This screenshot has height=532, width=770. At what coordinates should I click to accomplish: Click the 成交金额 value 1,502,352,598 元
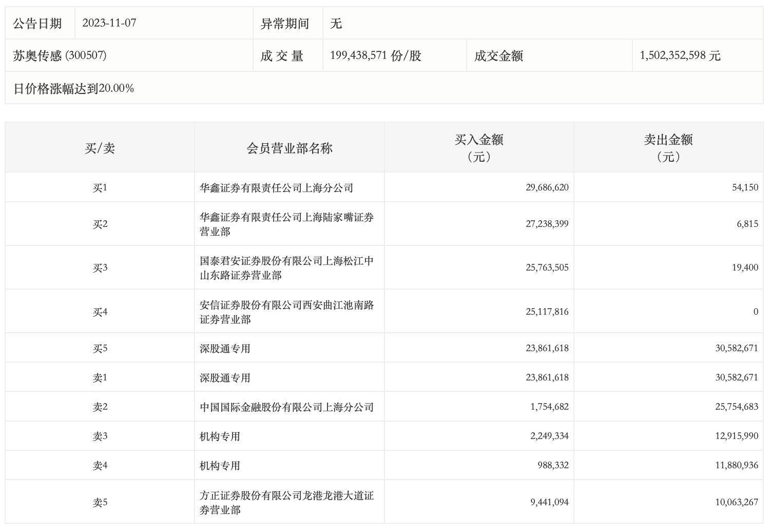[680, 55]
